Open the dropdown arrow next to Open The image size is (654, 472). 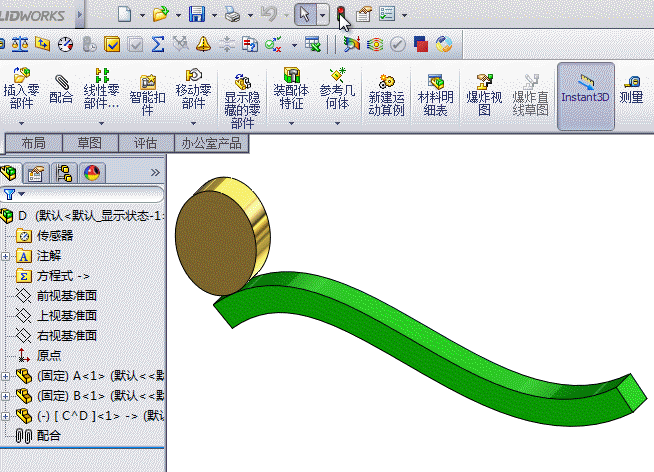pos(178,15)
